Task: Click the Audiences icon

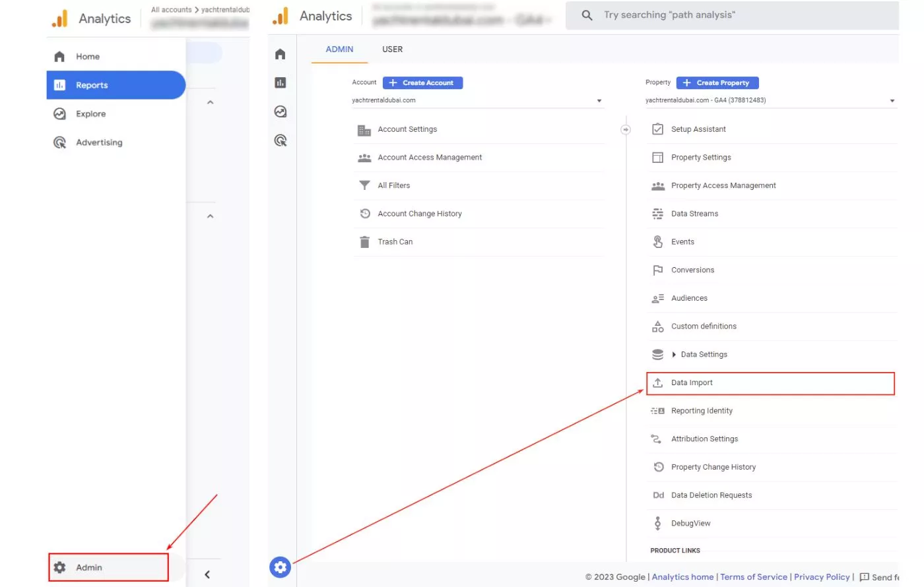Action: [658, 299]
